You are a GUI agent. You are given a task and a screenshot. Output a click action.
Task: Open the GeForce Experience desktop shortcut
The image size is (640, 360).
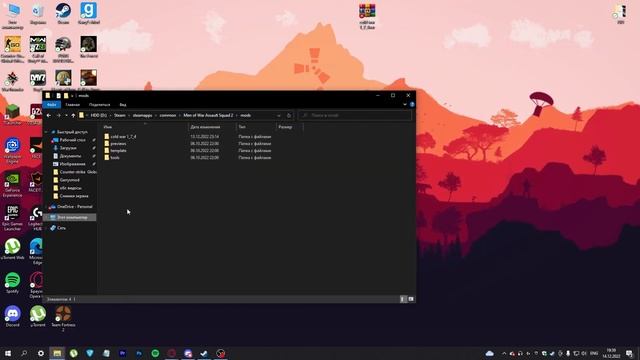[13, 185]
